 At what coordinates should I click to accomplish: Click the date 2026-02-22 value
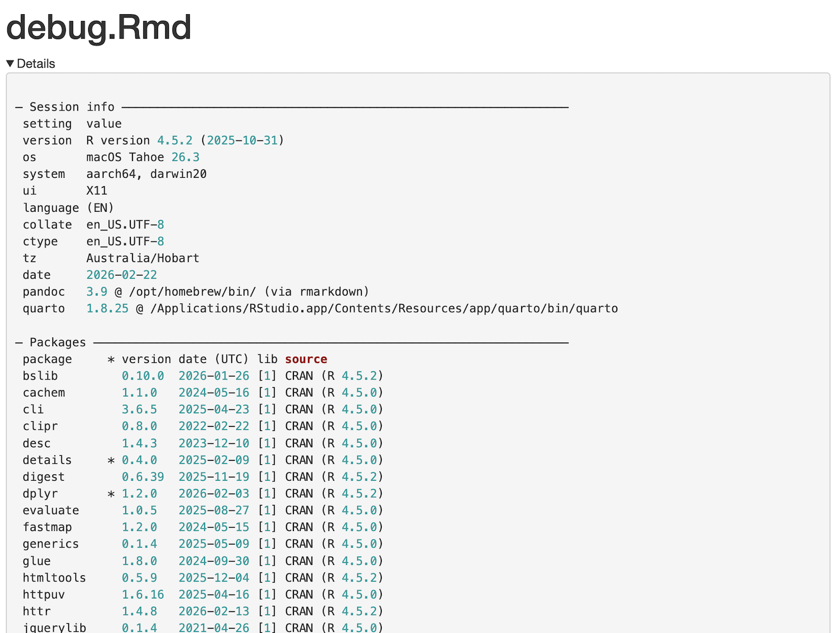tap(121, 275)
